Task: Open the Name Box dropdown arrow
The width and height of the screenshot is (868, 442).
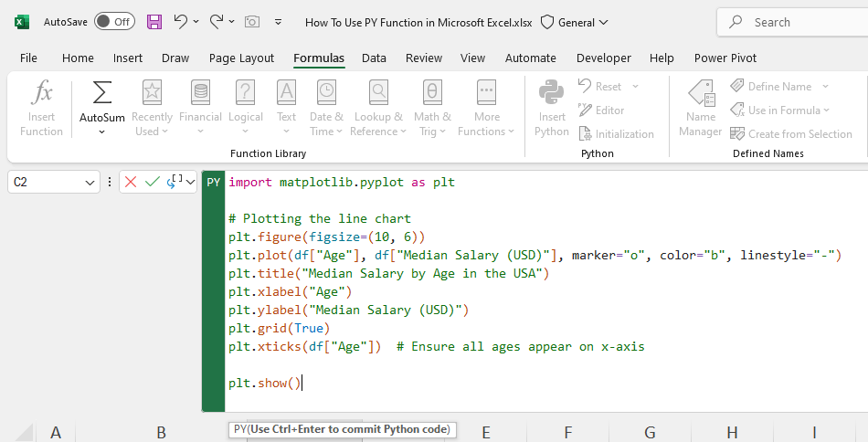Action: pyautogui.click(x=90, y=182)
